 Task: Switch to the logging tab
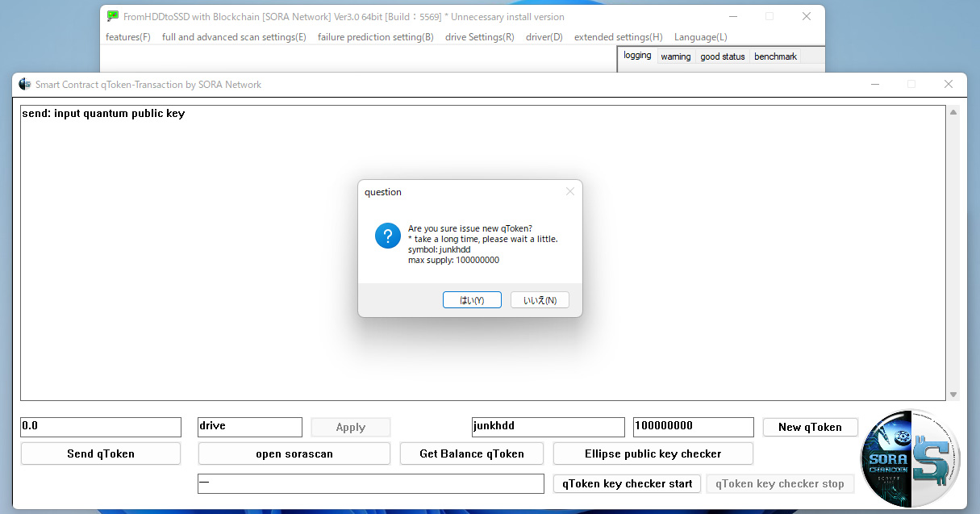coord(637,56)
